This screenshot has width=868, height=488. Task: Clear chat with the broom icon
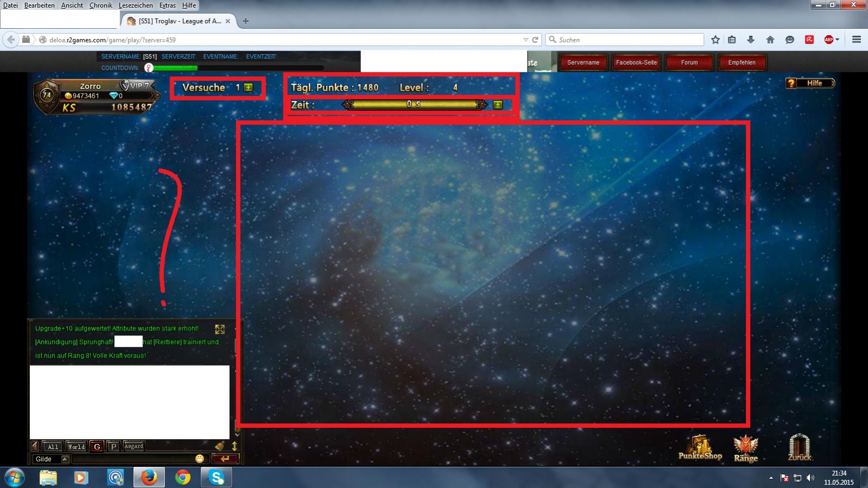point(220,446)
